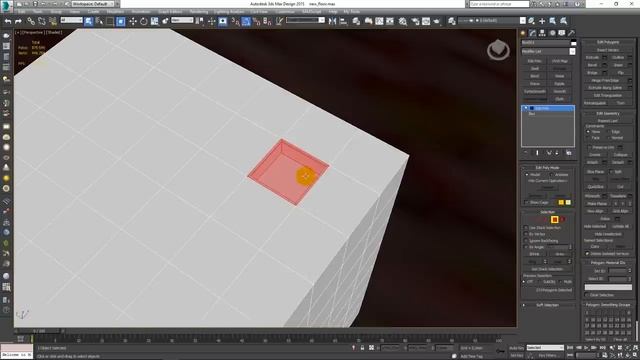Screen dimensions: 640x360
Task: Click the Render Production teapot icon
Action: (x=436, y=21)
